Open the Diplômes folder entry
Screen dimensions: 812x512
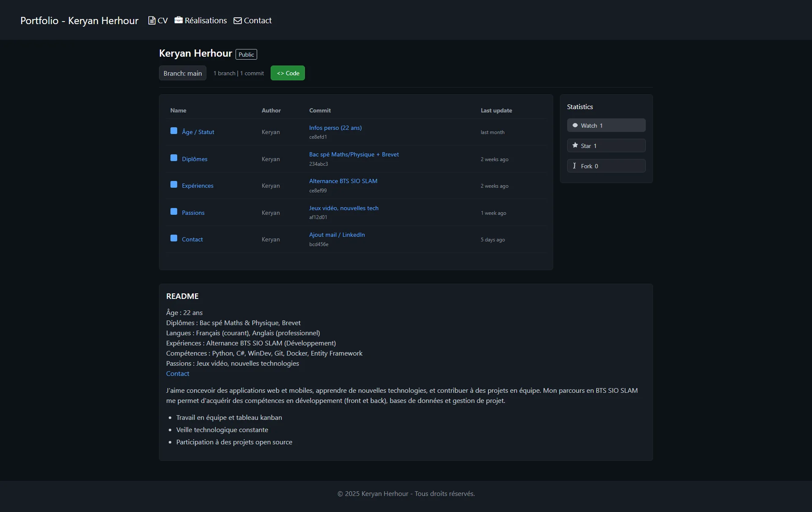[195, 159]
